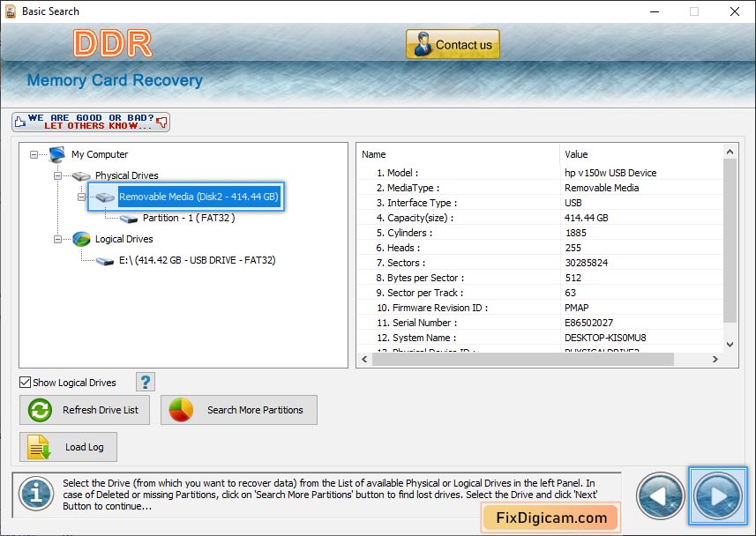756x536 pixels.
Task: Click the scroll up arrow in details panel
Action: coord(730,152)
